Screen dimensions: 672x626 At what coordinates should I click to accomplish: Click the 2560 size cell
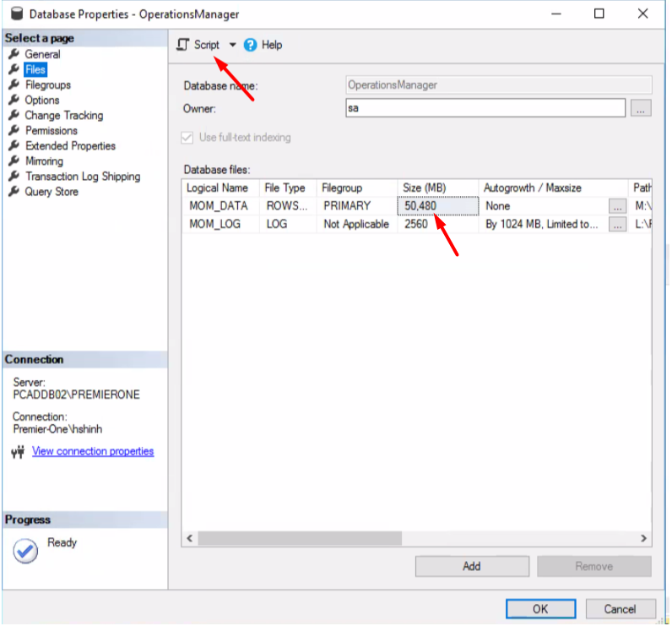point(437,224)
